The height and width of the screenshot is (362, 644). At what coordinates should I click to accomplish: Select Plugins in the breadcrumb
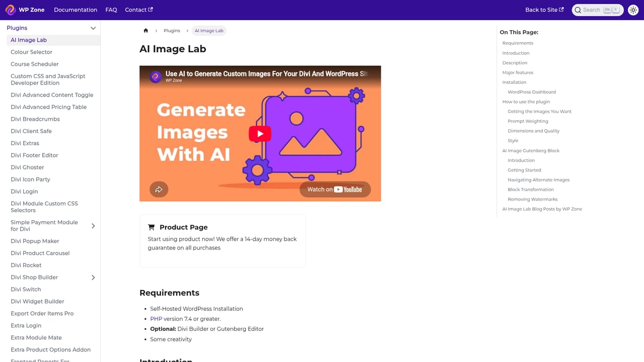coord(172,31)
